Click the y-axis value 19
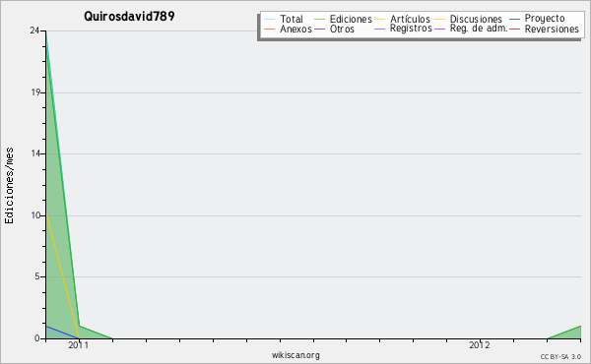Image resolution: width=591 pixels, height=364 pixels. pos(35,92)
